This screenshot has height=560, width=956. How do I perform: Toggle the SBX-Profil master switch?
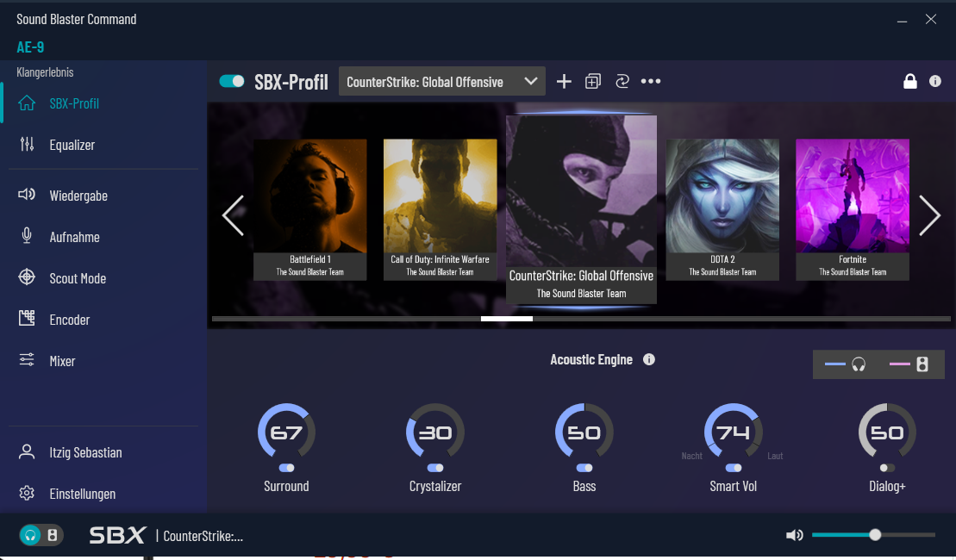[232, 81]
